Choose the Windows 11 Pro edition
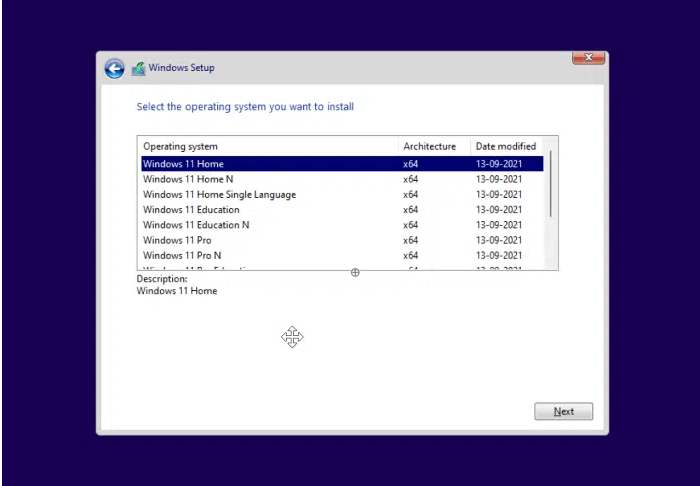700x486 pixels. [x=342, y=240]
